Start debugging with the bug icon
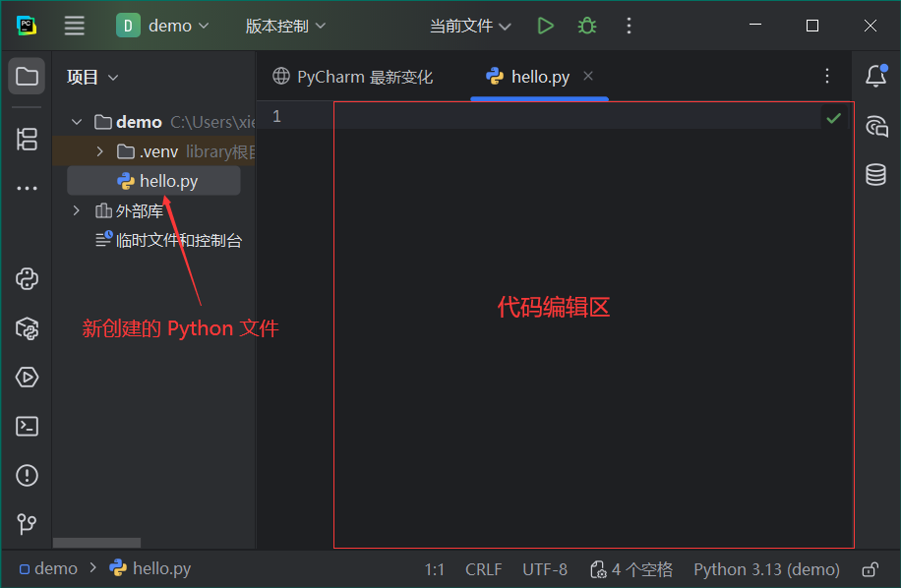This screenshot has width=901, height=588. point(586,26)
